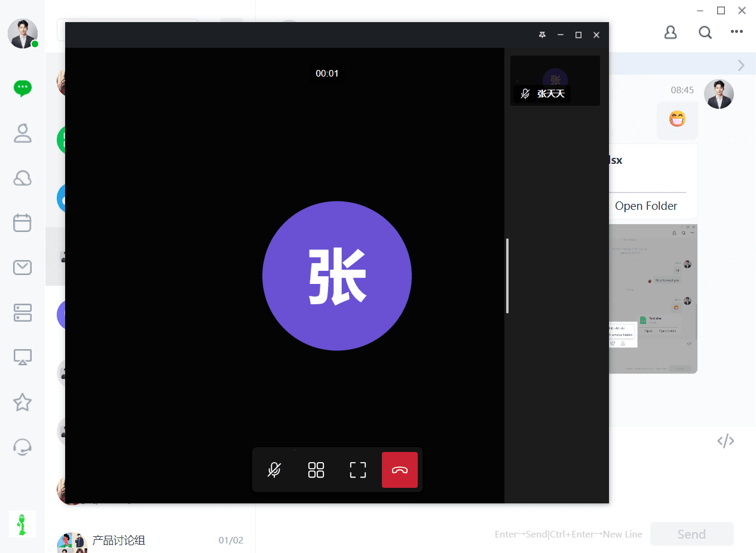Select 张天天 participant thumbnail

click(555, 81)
